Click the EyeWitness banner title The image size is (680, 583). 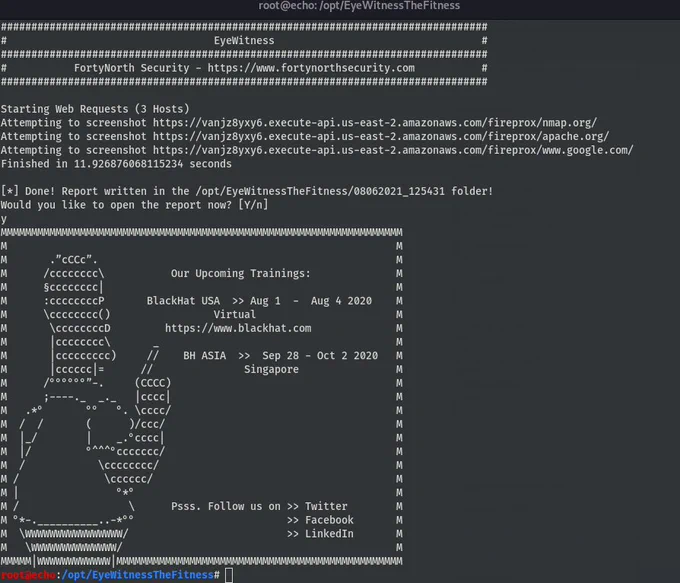pos(244,41)
